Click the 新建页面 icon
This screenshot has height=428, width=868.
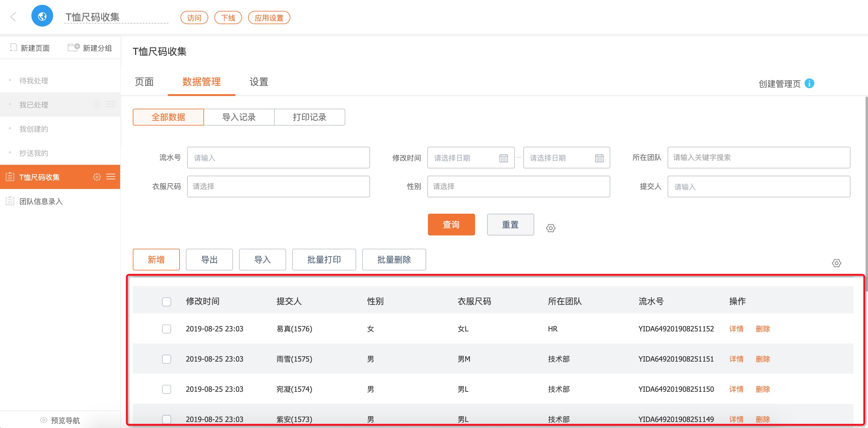click(14, 48)
